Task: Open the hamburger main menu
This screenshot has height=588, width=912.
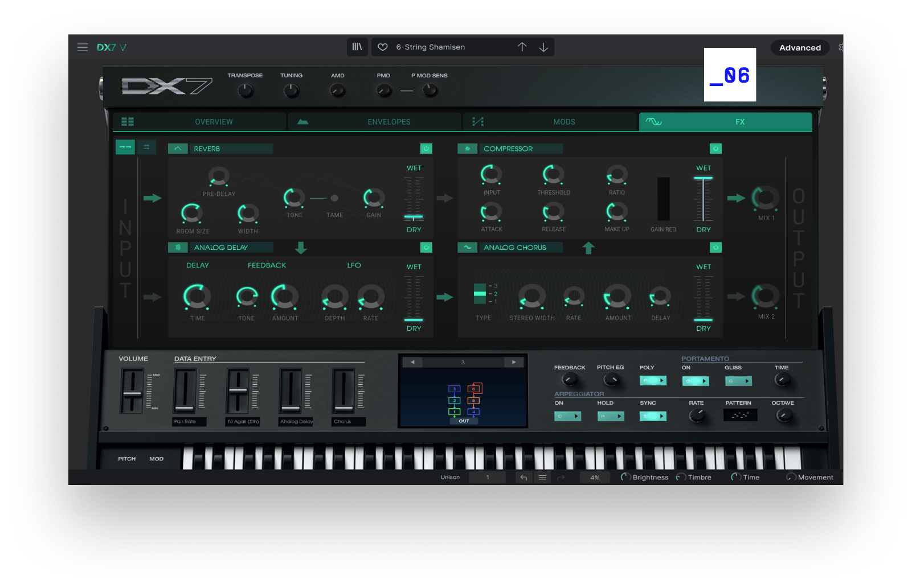Action: (x=83, y=47)
